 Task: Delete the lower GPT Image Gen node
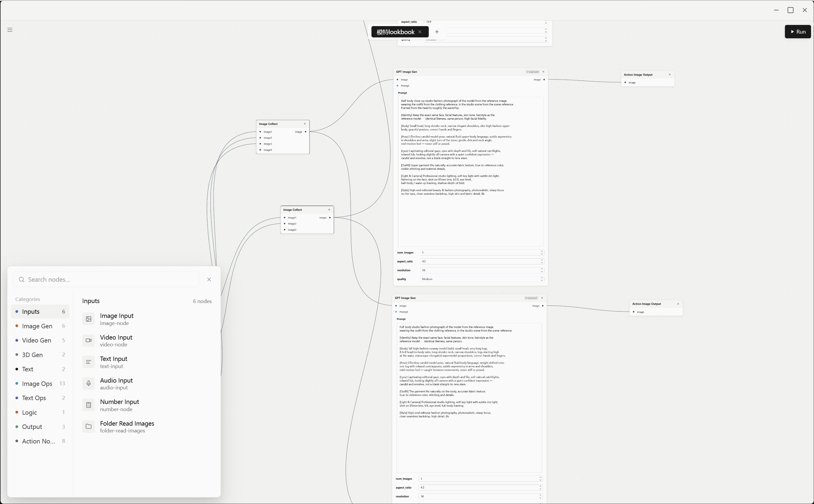pos(542,298)
